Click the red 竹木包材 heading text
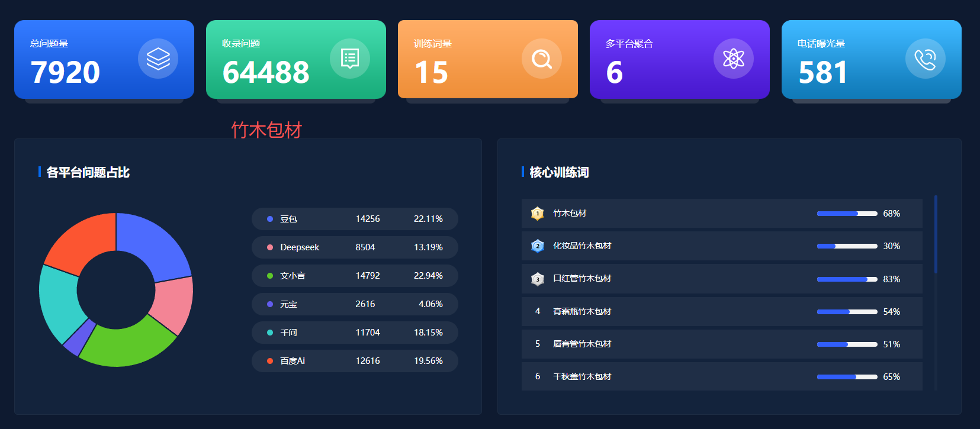The height and width of the screenshot is (429, 980). (266, 130)
